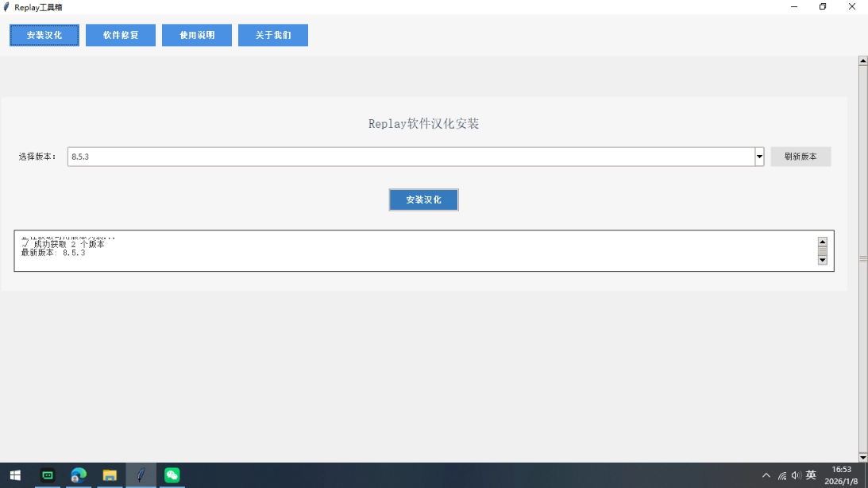This screenshot has width=868, height=488.
Task: Toggle the 英 input method indicator
Action: pyautogui.click(x=811, y=475)
